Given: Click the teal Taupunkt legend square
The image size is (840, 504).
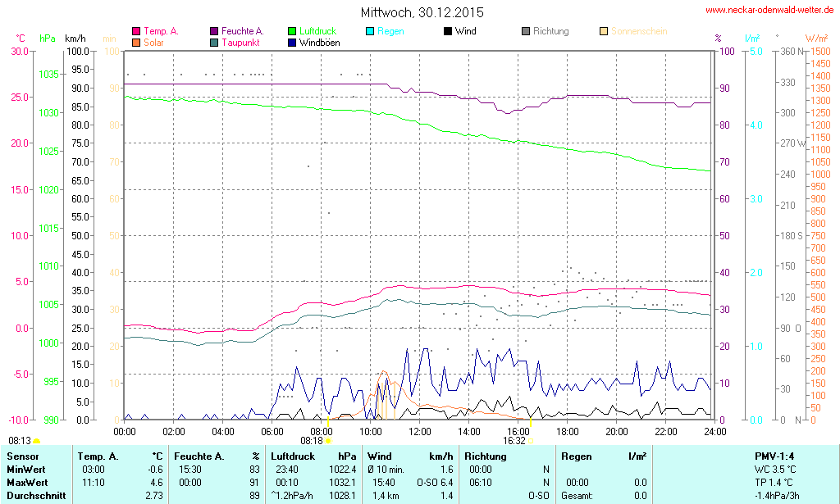Looking at the screenshot, I should coord(214,43).
